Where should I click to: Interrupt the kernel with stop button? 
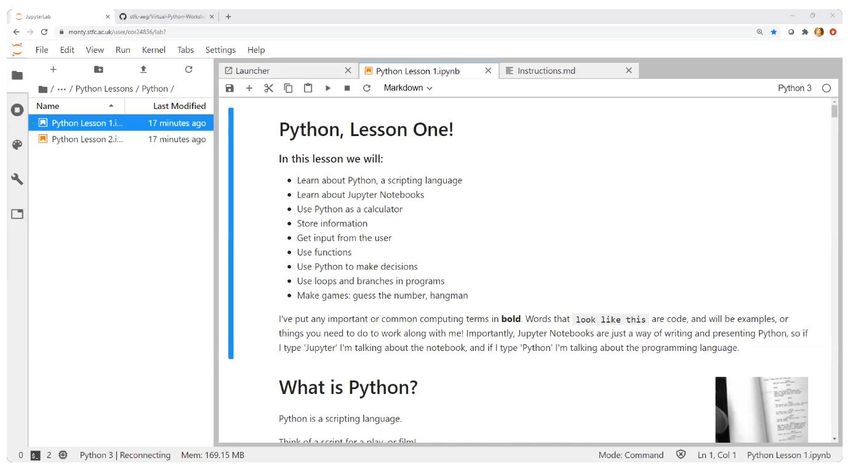point(347,88)
